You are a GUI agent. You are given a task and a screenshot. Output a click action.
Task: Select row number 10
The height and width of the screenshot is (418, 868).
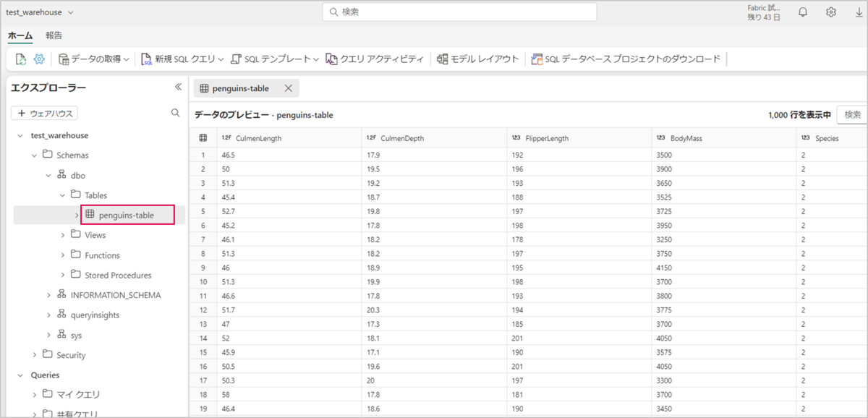click(x=203, y=281)
